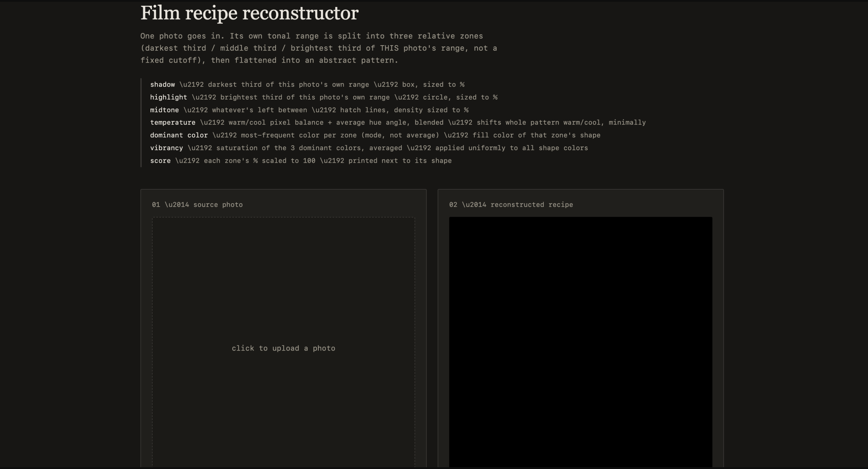Click the text 'fill color of that zone's shape'
Screen dimensions: 868x469
(x=537, y=135)
